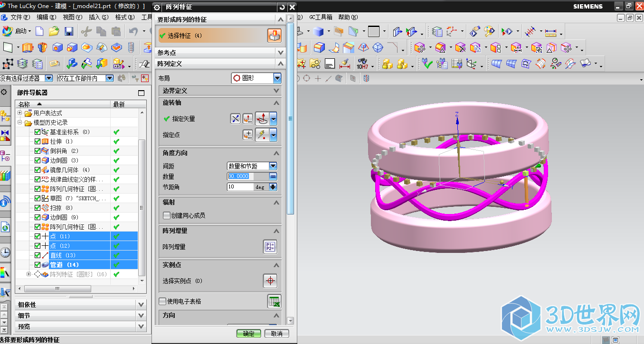Open the 帮助(H) menu
The width and height of the screenshot is (644, 344).
(x=348, y=17)
